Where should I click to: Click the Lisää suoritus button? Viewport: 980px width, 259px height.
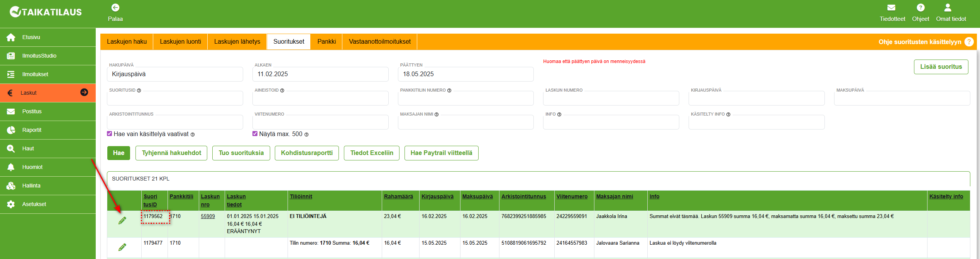click(941, 67)
